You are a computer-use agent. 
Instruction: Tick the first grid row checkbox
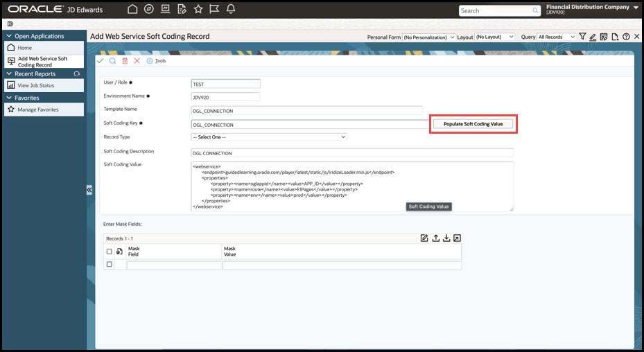(110, 264)
